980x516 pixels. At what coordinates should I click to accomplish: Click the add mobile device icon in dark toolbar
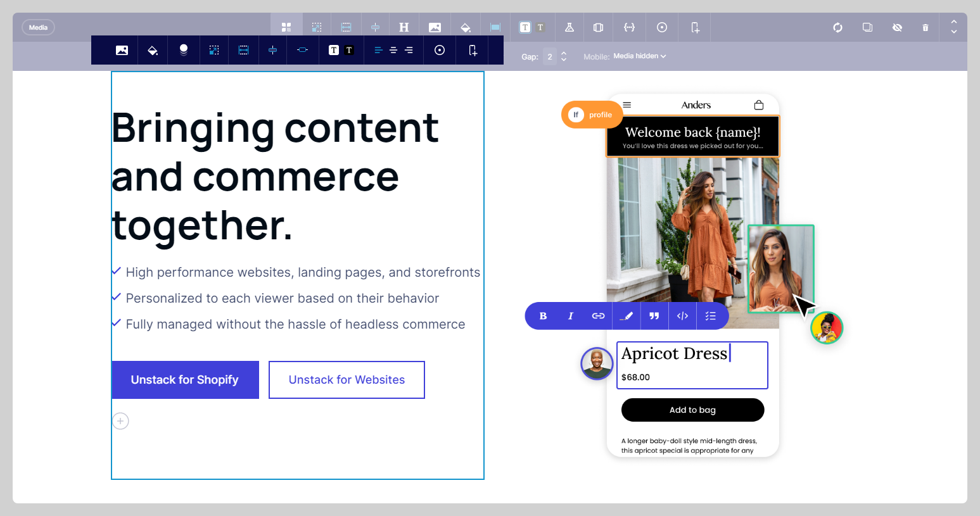click(473, 50)
